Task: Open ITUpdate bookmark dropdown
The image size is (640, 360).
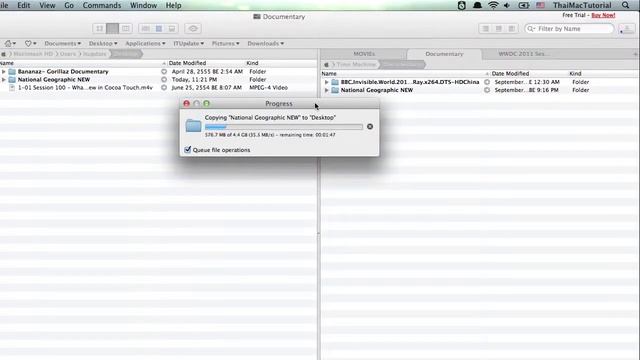Action: click(188, 43)
